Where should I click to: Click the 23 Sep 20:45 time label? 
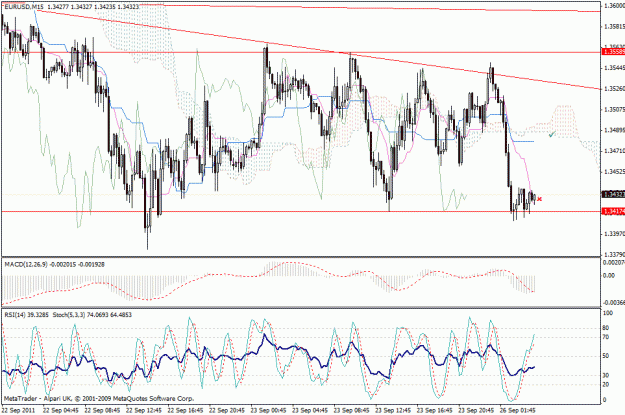[x=476, y=410]
